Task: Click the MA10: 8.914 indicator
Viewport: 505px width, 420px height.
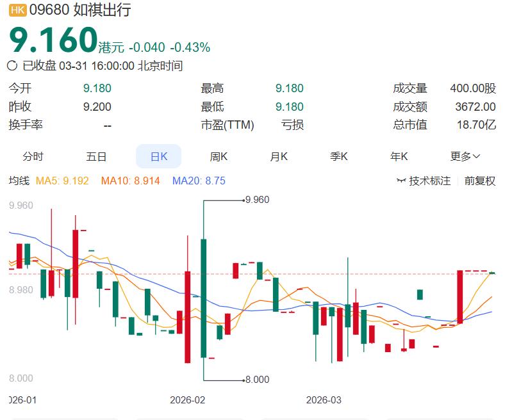Action: click(x=131, y=181)
